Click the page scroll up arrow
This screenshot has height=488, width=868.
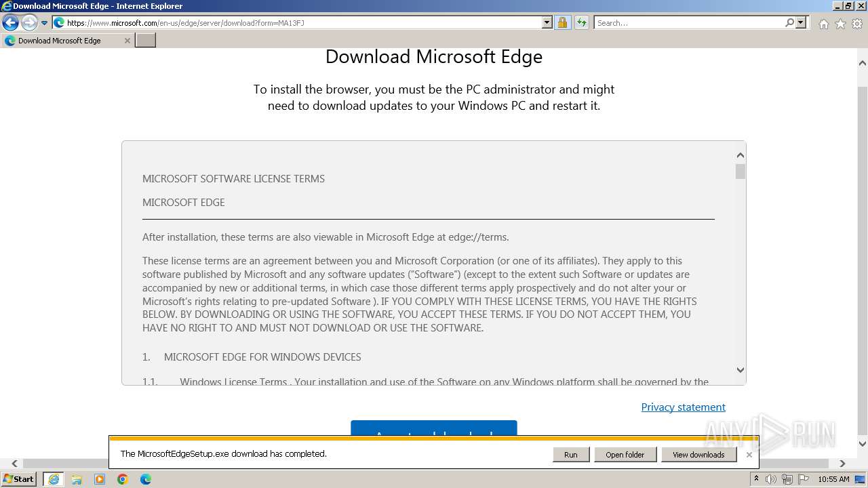click(x=862, y=63)
